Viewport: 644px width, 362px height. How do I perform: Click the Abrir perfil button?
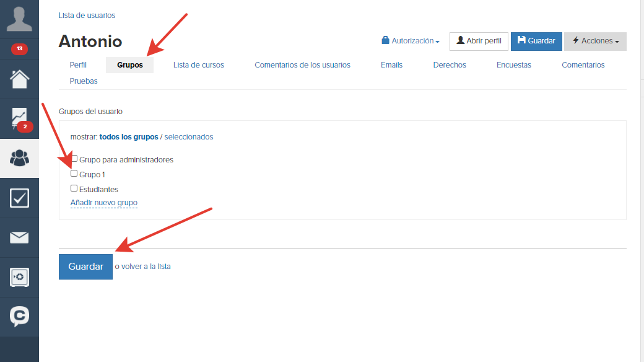[479, 41]
